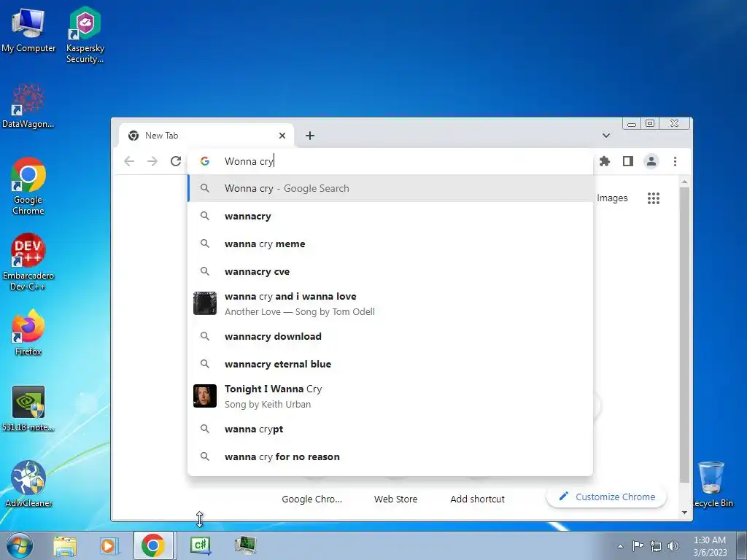The height and width of the screenshot is (560, 747).
Task: Open the Action Center flag icon
Action: click(x=638, y=546)
